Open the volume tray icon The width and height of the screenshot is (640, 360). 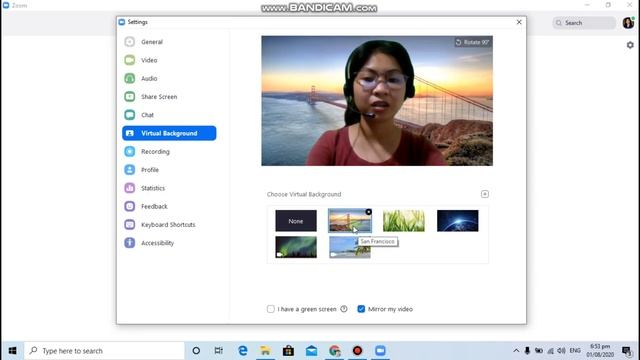pos(562,351)
